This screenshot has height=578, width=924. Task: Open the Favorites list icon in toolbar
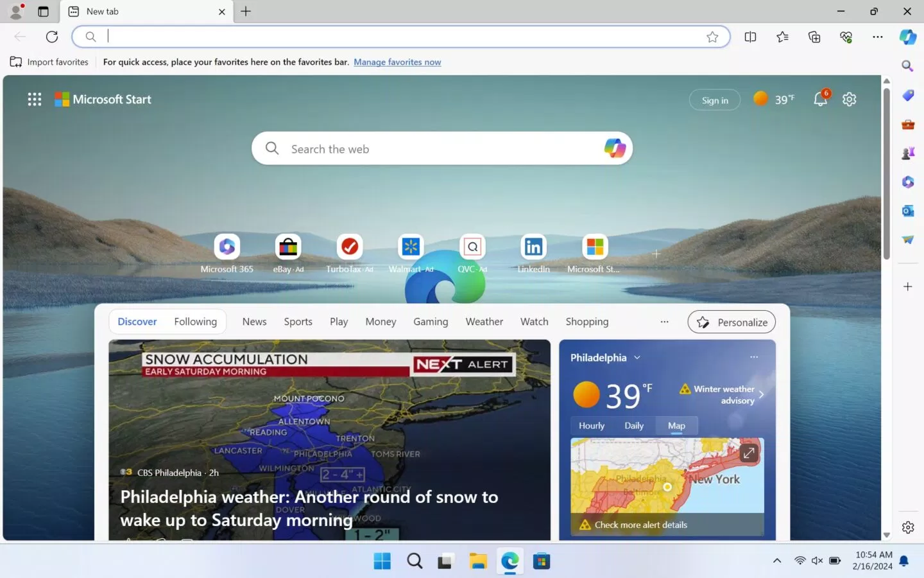[x=782, y=37]
